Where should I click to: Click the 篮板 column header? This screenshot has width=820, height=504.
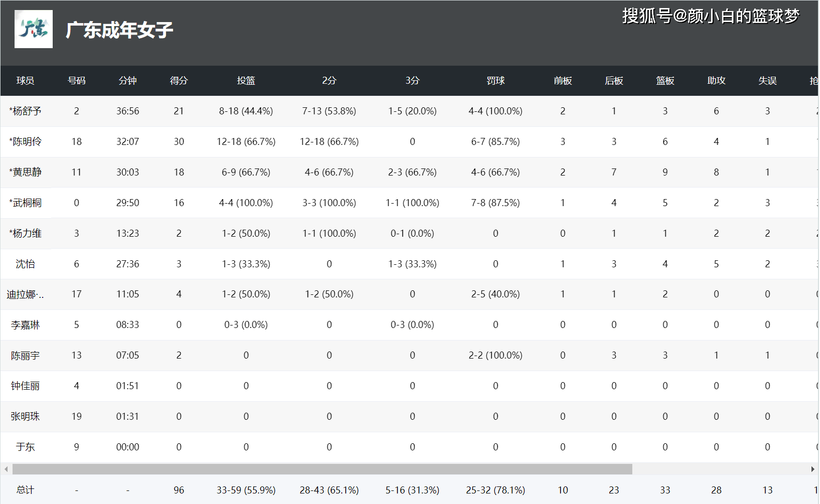pyautogui.click(x=665, y=81)
